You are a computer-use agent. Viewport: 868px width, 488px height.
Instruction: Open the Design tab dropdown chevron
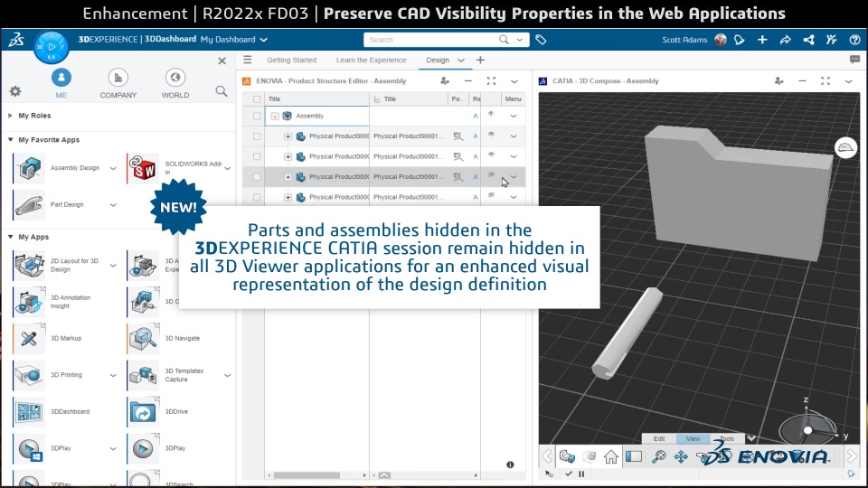461,60
